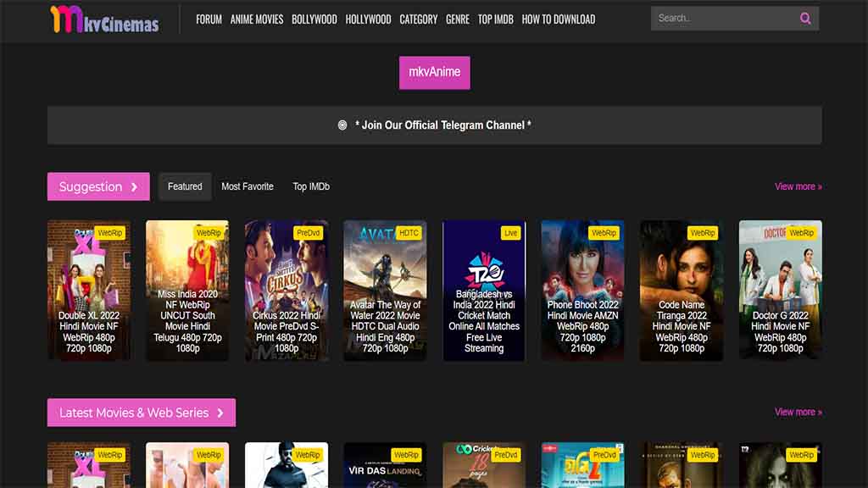This screenshot has width=868, height=488.
Task: Open Anime Movies in navigation
Action: [x=257, y=19]
